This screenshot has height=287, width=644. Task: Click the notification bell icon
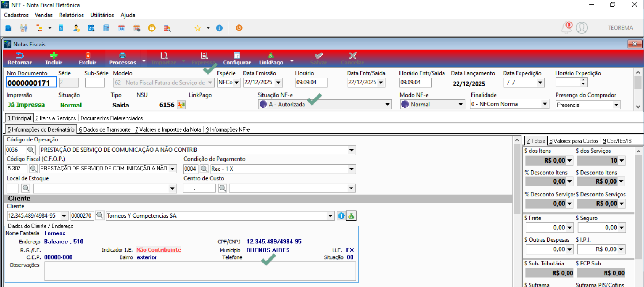coord(566,28)
